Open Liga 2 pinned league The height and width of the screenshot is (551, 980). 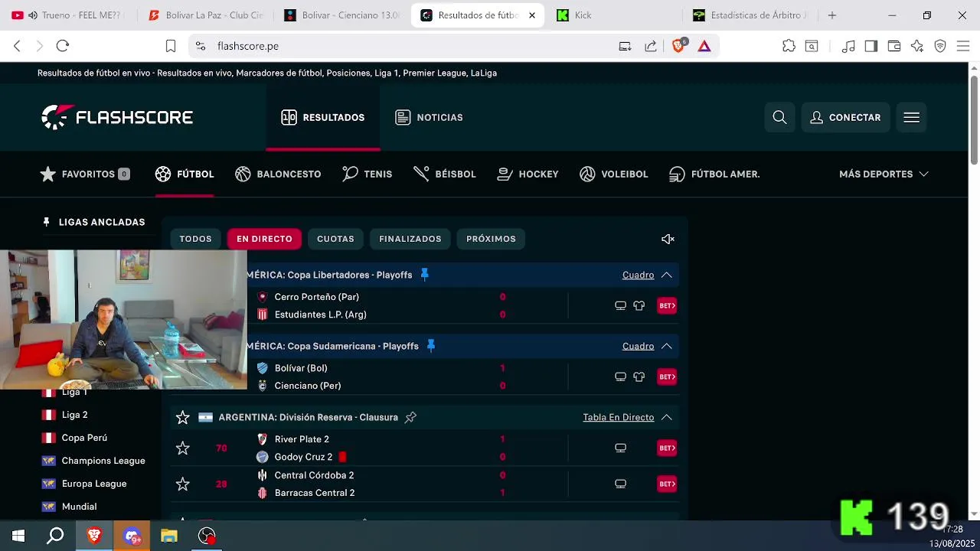pyautogui.click(x=74, y=415)
